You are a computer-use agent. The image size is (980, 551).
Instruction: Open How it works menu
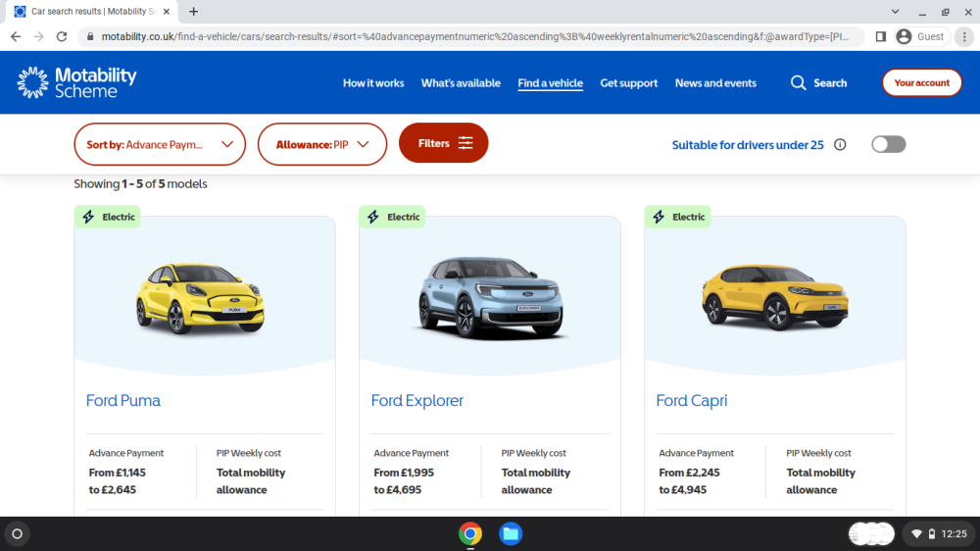pyautogui.click(x=373, y=82)
